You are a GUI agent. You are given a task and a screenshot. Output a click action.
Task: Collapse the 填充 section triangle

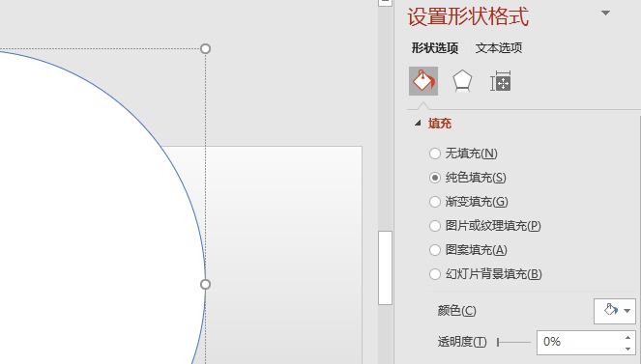pyautogui.click(x=418, y=123)
